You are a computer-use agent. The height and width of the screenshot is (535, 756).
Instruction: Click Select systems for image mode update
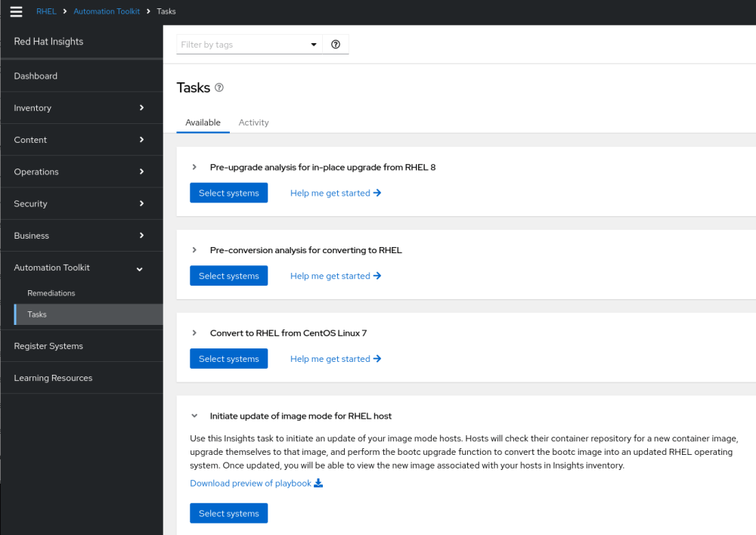[x=228, y=513]
